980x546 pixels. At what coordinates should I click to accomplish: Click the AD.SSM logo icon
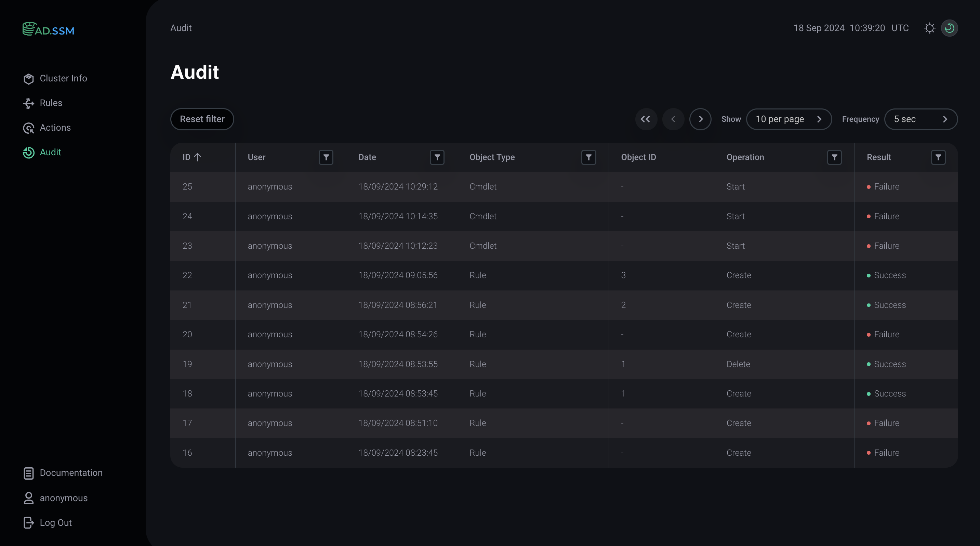click(29, 29)
